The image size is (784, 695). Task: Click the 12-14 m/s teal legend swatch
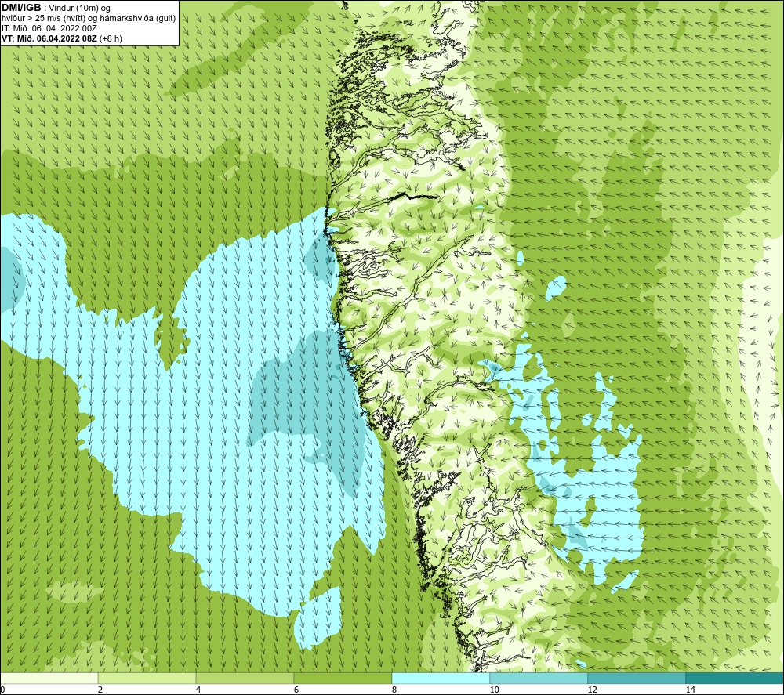[x=637, y=679]
